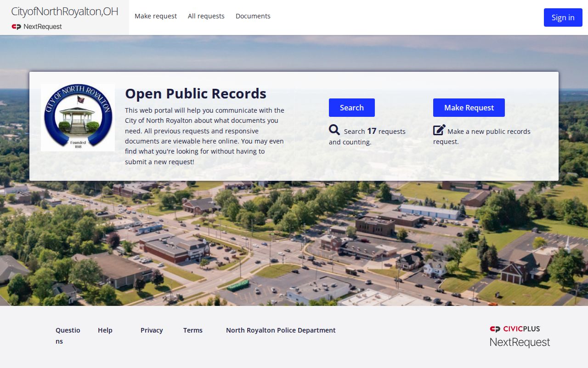This screenshot has height=368, width=588.
Task: Click the CivicPlus NextRequest footer logo
Action: (520, 336)
